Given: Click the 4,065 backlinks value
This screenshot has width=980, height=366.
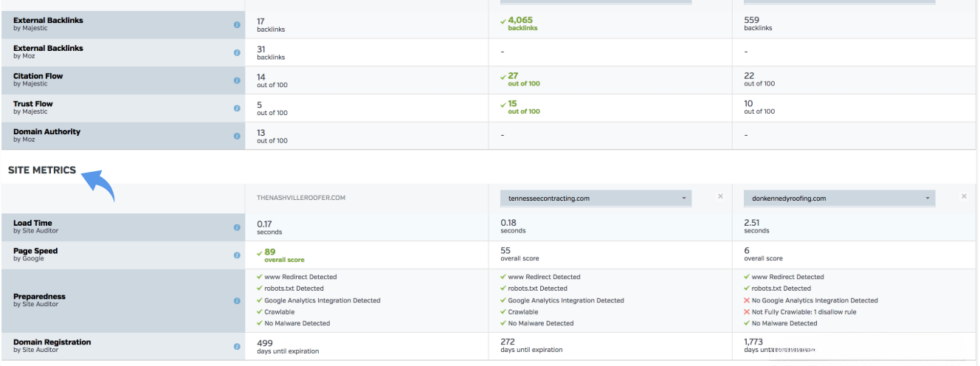Looking at the screenshot, I should click(x=519, y=24).
